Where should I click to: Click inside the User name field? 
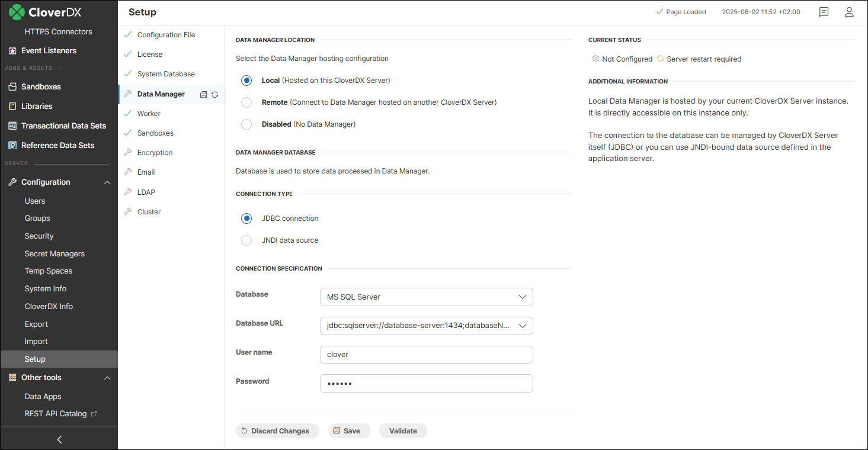pos(426,354)
